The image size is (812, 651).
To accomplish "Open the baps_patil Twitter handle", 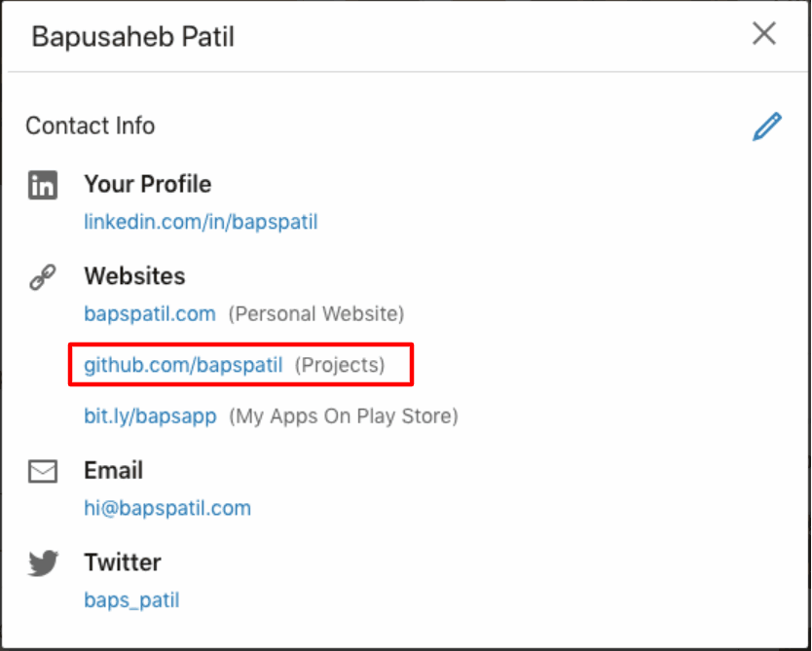I will (131, 599).
